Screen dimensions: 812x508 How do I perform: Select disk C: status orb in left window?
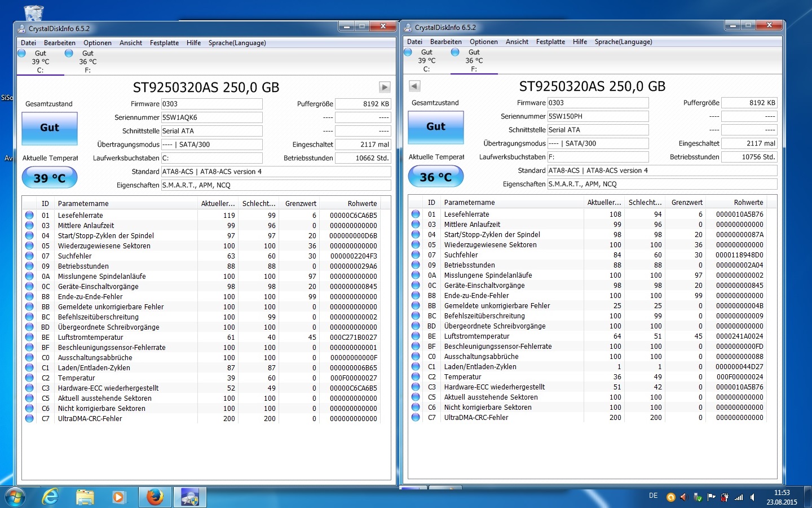tap(21, 53)
